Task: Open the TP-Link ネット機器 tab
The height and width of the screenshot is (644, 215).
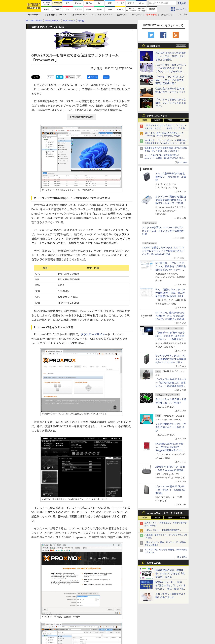Action: click(x=141, y=9)
